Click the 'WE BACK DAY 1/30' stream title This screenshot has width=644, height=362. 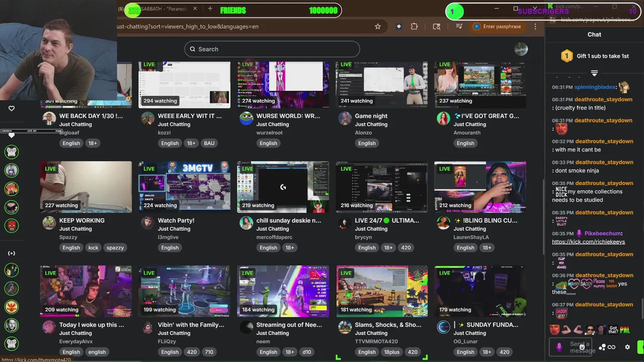pyautogui.click(x=91, y=116)
